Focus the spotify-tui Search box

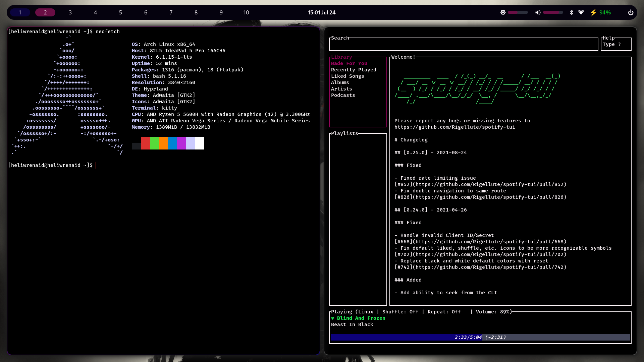tap(464, 44)
